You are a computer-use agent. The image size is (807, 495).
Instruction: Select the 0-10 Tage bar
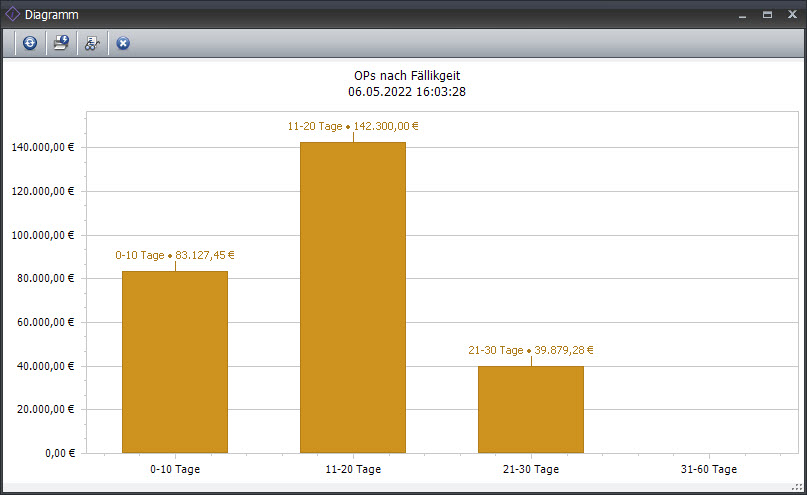[175, 362]
